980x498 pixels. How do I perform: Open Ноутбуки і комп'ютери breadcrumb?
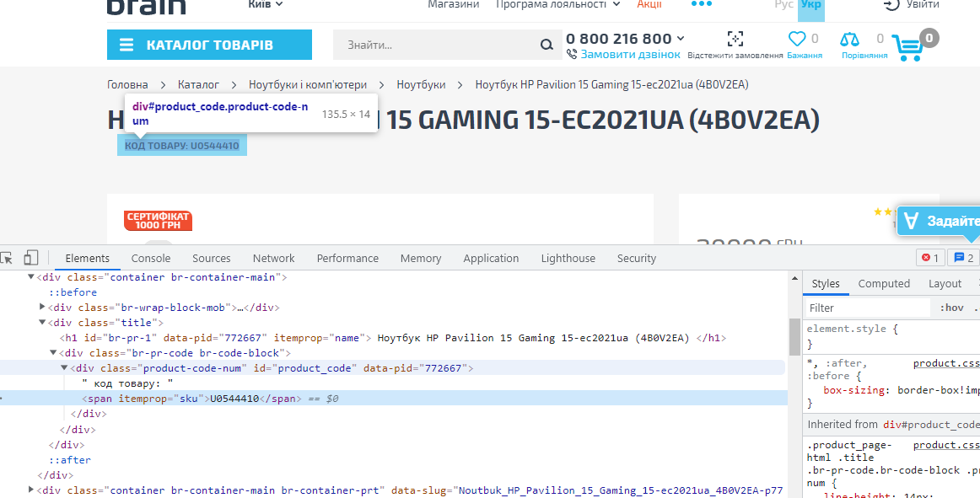click(308, 84)
